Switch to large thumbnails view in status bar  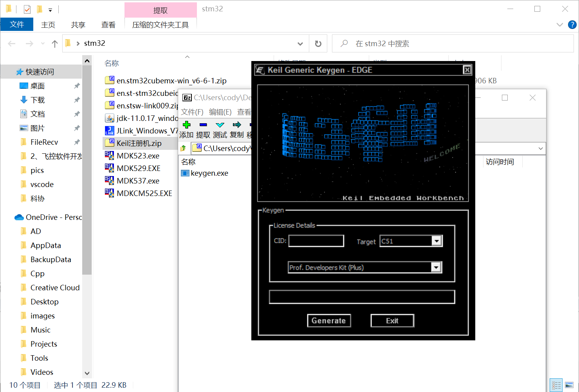(569, 385)
